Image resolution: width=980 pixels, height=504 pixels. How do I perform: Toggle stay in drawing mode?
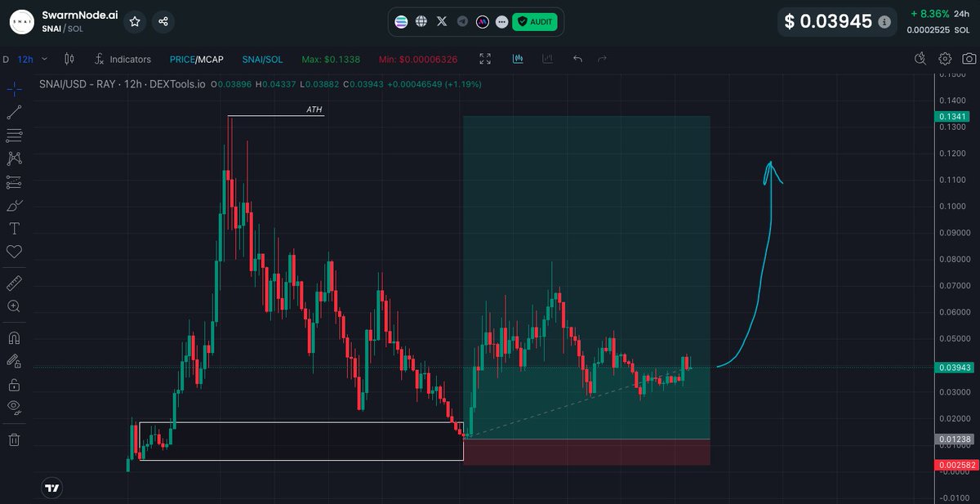coord(14,360)
